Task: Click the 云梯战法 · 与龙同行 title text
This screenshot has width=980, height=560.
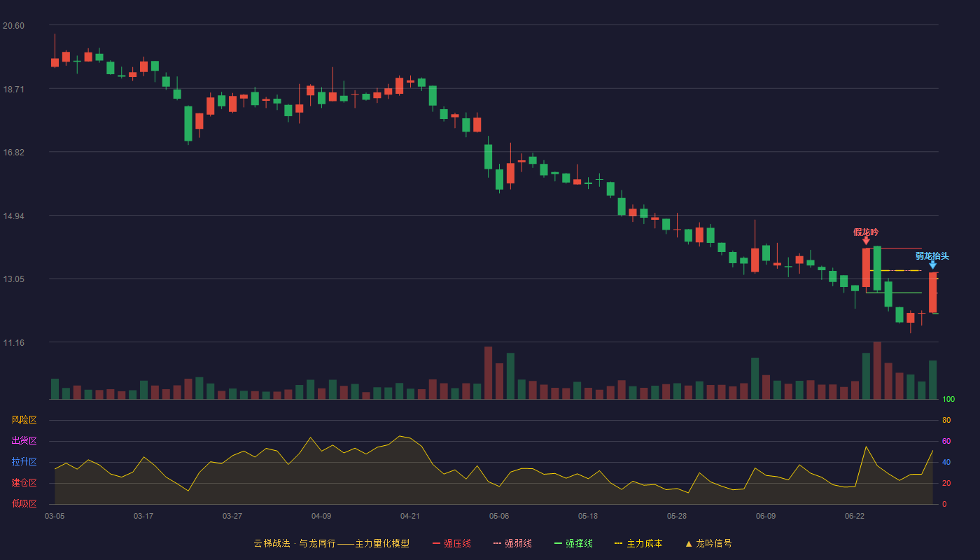Action: coord(295,543)
